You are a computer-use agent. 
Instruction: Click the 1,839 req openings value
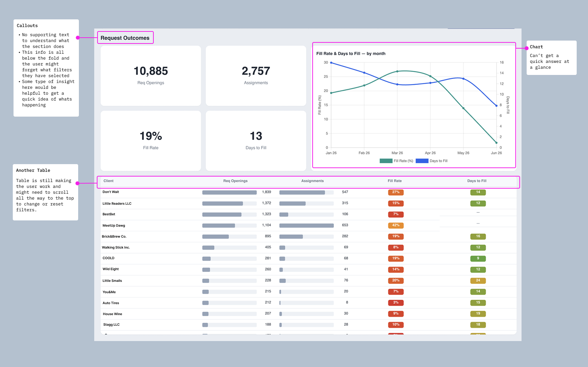[x=267, y=192]
